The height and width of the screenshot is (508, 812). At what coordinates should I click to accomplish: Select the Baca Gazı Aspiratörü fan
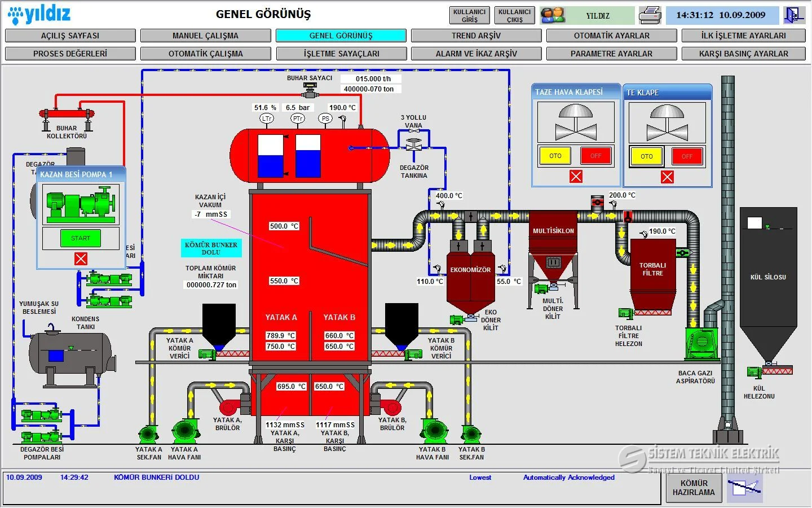701,343
